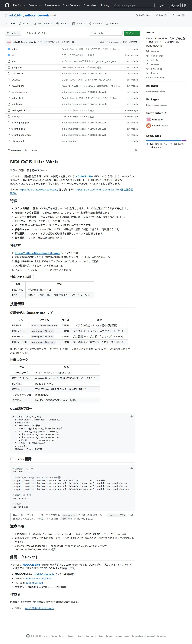Open yuta1984's avatar under Contributors

(148, 120)
